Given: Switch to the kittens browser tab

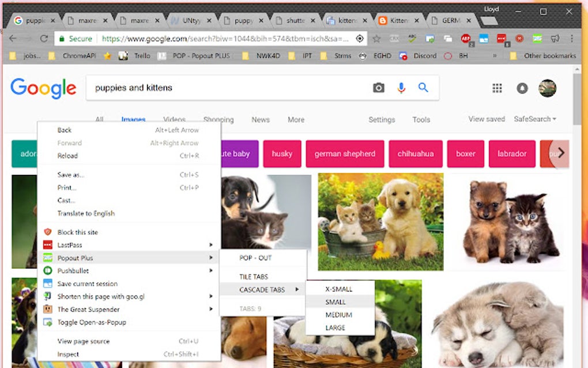Looking at the screenshot, I should [346, 19].
